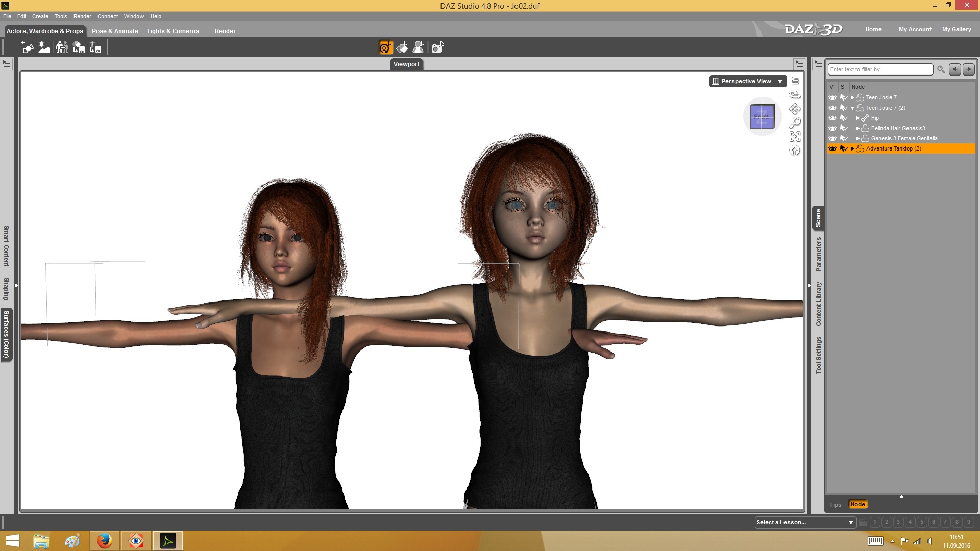Toggle visibility of Belinda Hair Genesis3
The image size is (980, 551).
pos(832,128)
